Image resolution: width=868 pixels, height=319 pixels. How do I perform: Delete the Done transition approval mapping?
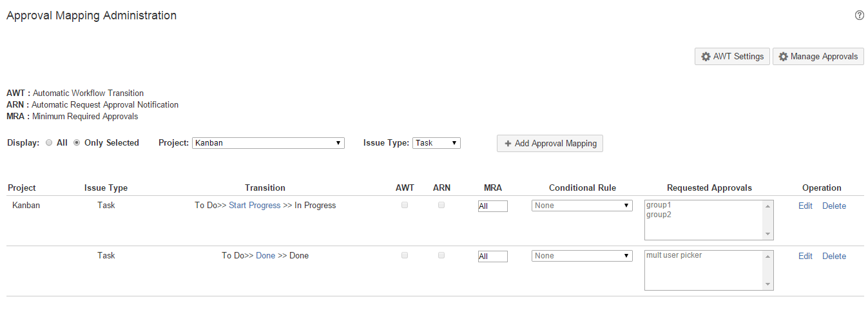(x=834, y=256)
